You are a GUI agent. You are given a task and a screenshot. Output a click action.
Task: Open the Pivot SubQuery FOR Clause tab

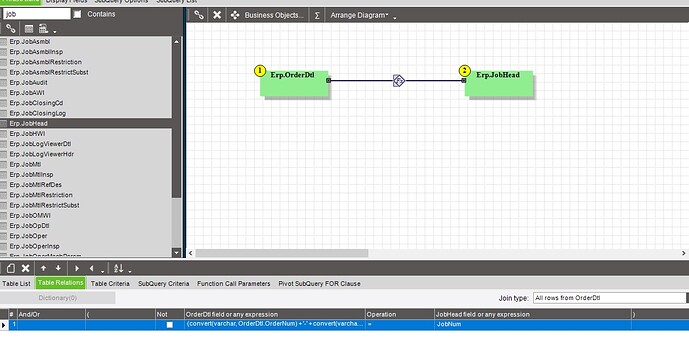(319, 283)
